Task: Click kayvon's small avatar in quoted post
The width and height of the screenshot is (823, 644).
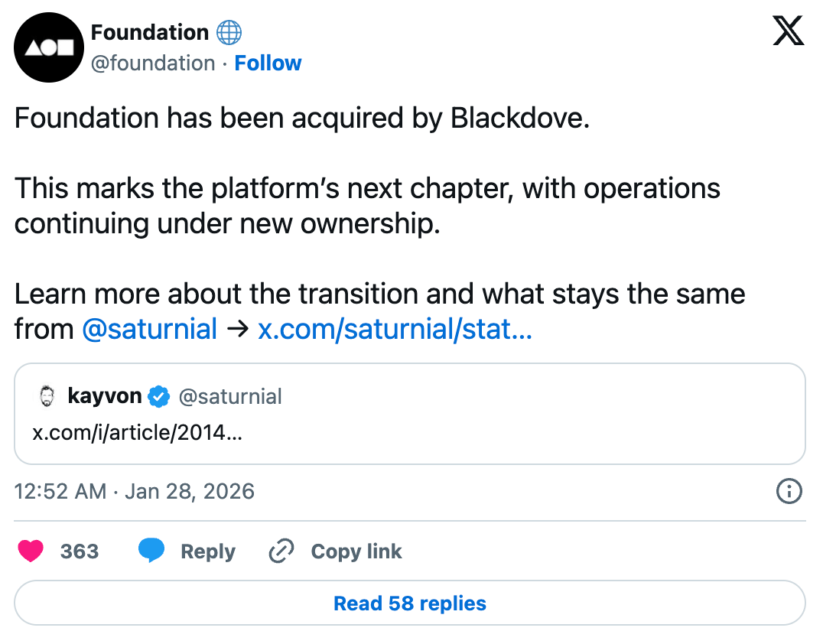Action: 47,396
